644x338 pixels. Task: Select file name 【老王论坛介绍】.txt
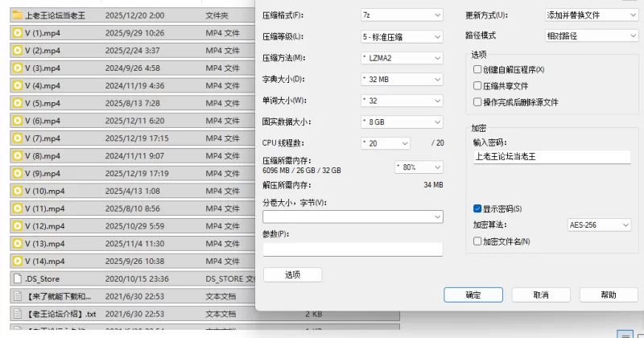tap(61, 314)
